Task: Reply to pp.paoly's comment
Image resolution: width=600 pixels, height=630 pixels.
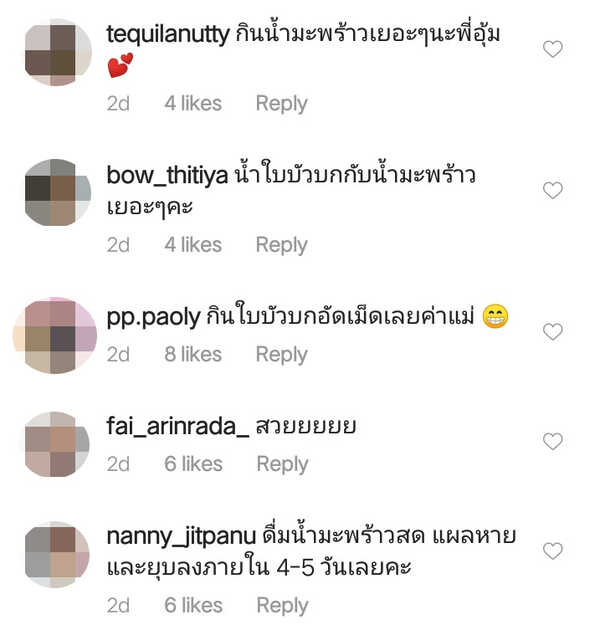Action: click(282, 355)
